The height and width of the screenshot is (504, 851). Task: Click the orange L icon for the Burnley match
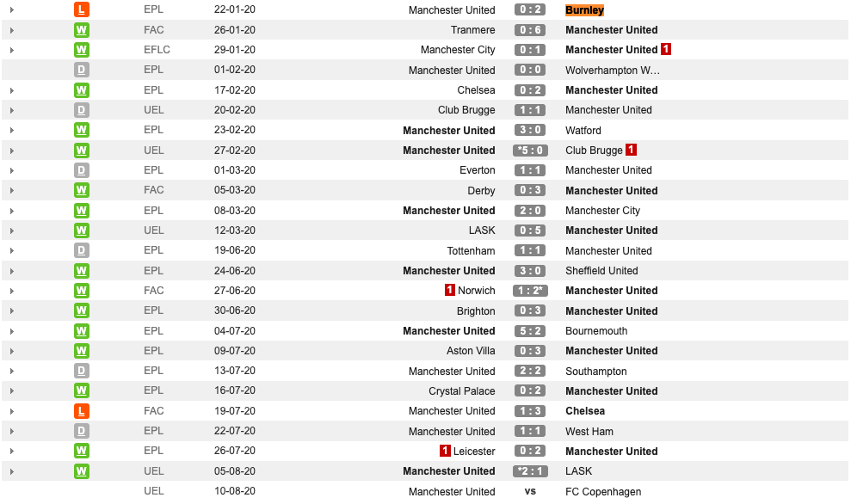click(x=82, y=9)
